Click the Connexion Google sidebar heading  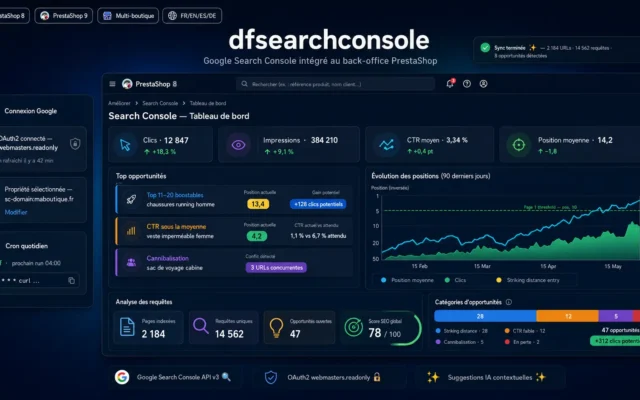(x=31, y=111)
